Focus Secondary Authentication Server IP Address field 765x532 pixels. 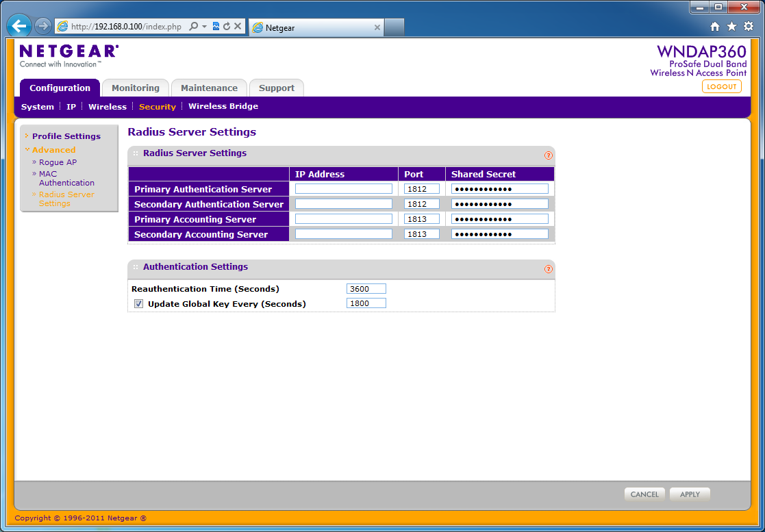pos(344,204)
